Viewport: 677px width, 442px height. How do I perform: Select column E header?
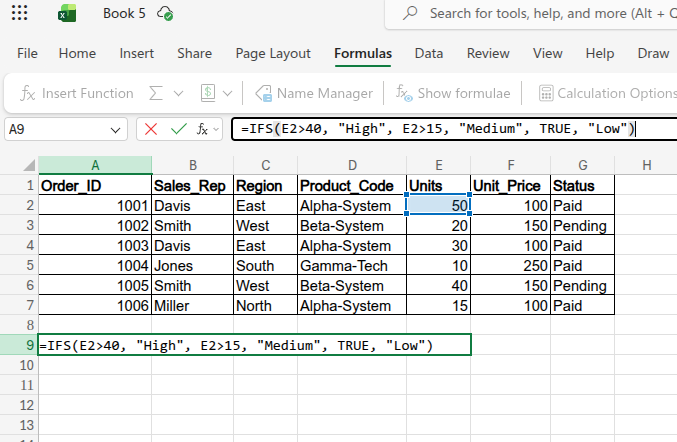coord(439,165)
